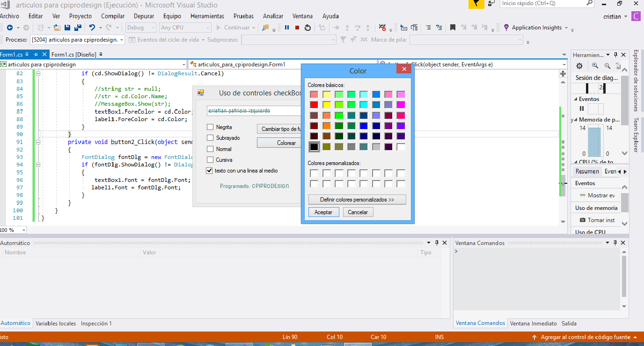Uncheck texto con una linea al medio
The height and width of the screenshot is (346, 644).
pyautogui.click(x=209, y=170)
